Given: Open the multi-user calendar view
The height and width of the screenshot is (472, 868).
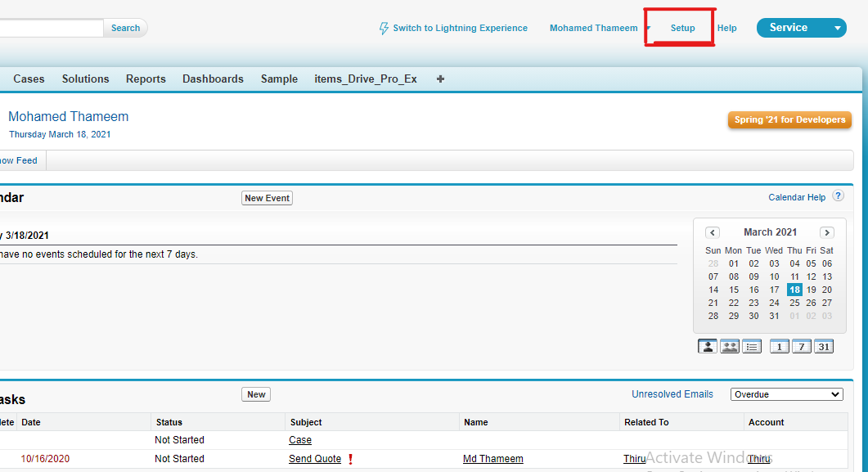Looking at the screenshot, I should point(729,346).
